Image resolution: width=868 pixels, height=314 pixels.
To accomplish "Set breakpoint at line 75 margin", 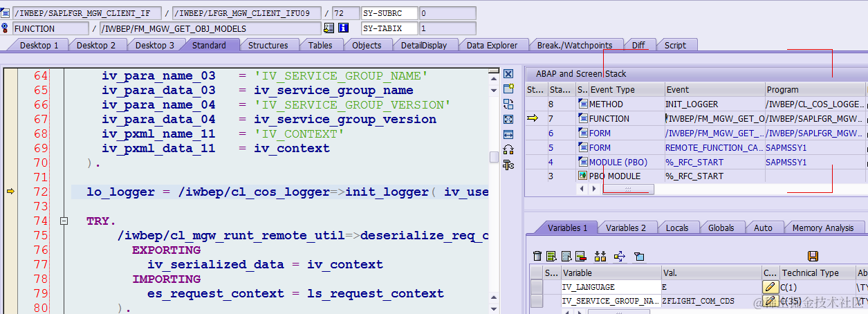I will click(10, 236).
